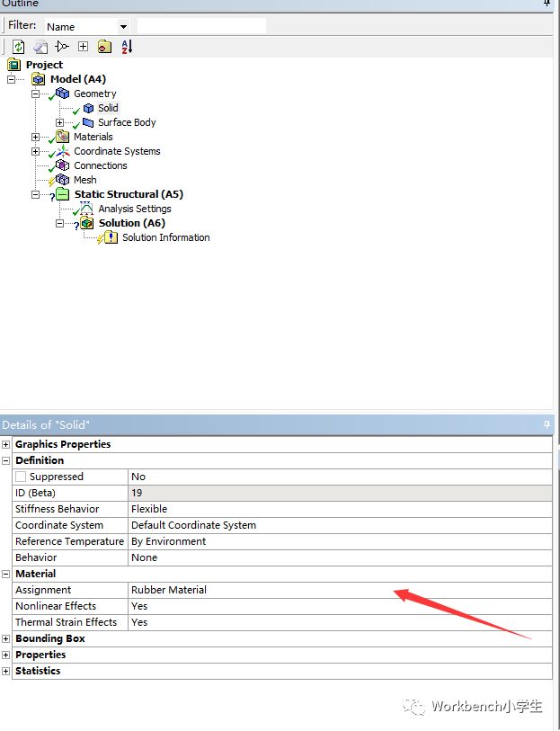The image size is (560, 731).
Task: Select the Connections node icon
Action: pos(62,165)
